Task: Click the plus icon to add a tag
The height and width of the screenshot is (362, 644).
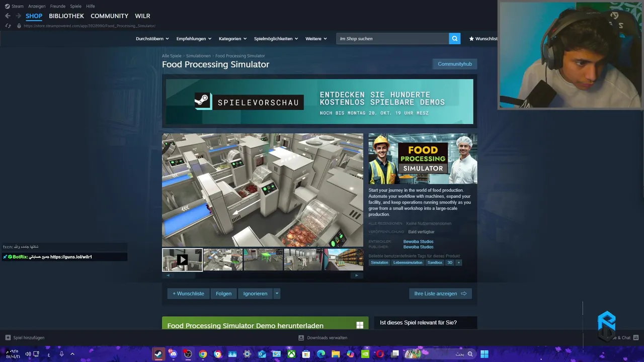Action: [x=458, y=262]
